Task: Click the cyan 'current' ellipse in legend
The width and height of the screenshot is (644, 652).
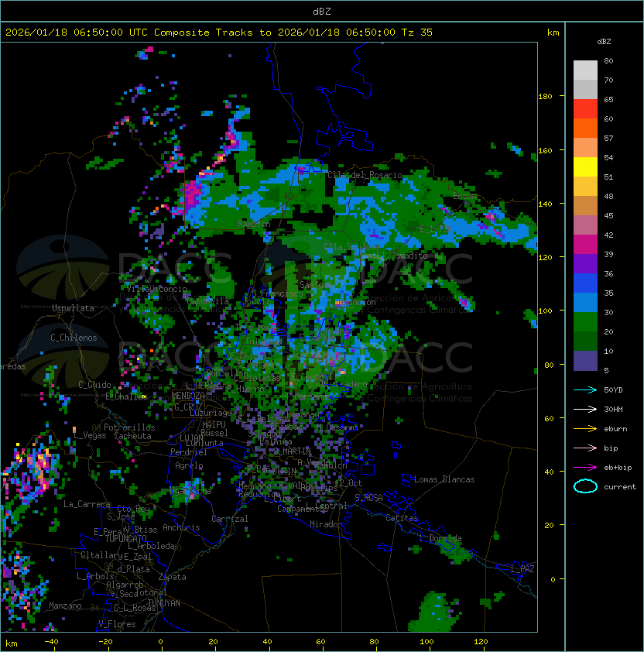Action: point(585,486)
